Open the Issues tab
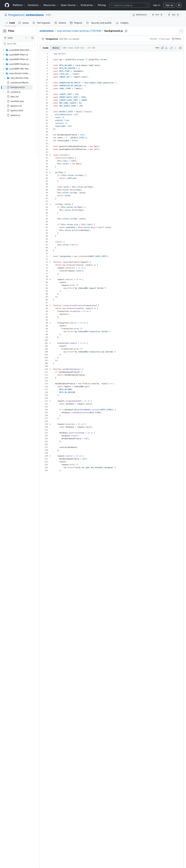 pyautogui.click(x=23, y=23)
